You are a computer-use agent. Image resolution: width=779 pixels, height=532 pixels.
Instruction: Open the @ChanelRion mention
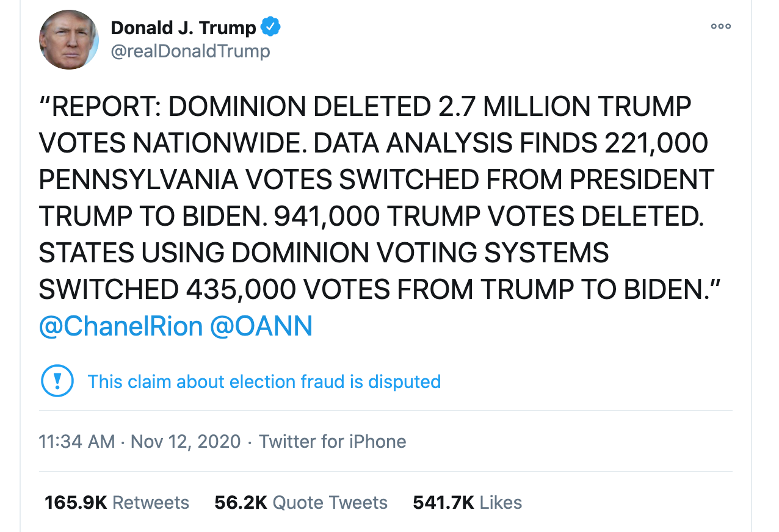pos(120,326)
